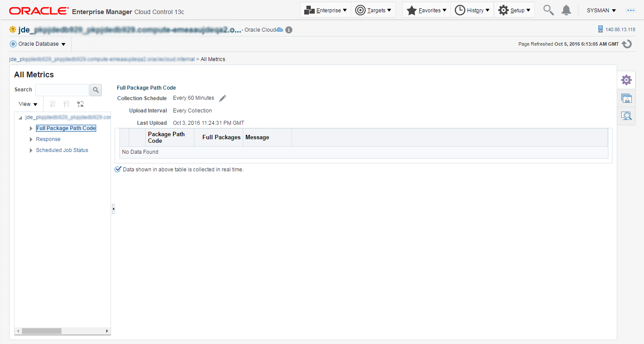Click the "All Metrics" breadcrumb text
The height and width of the screenshot is (344, 644).
pyautogui.click(x=213, y=59)
